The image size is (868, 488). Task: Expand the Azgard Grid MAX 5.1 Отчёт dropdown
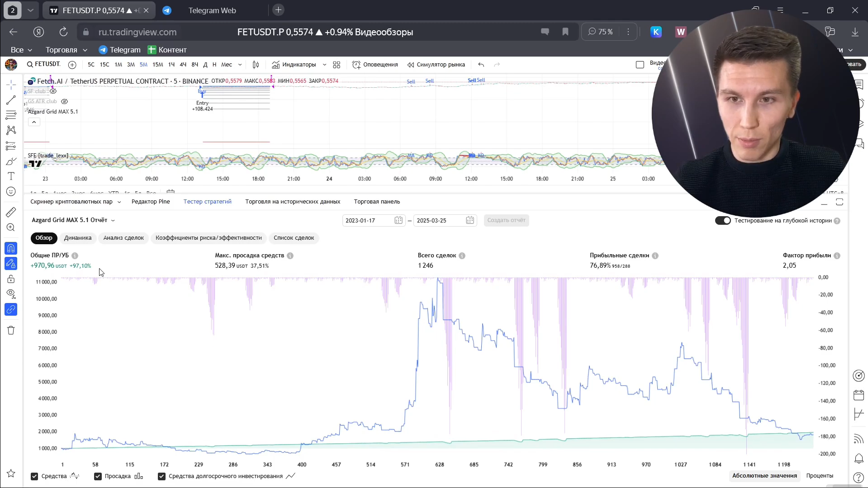tap(73, 220)
